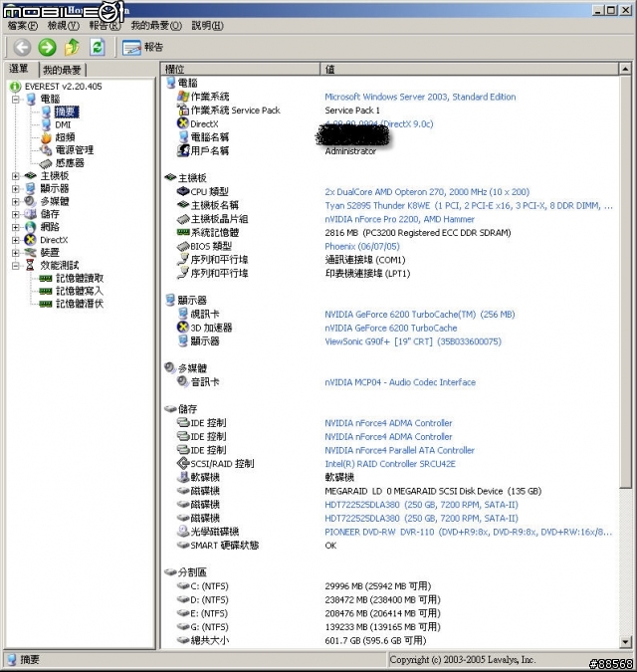The height and width of the screenshot is (672, 637).
Task: Click the DirectX icon in the tree
Action: tap(31, 240)
